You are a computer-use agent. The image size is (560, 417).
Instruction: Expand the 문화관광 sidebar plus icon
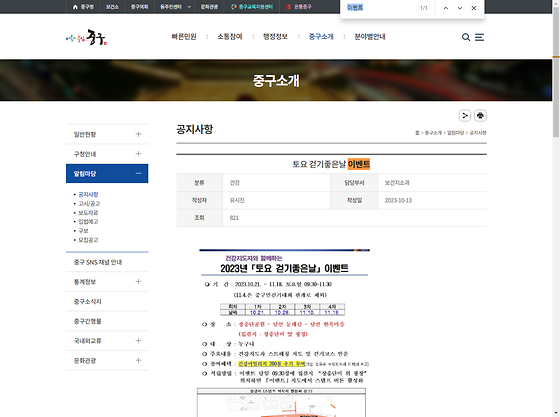tap(138, 361)
